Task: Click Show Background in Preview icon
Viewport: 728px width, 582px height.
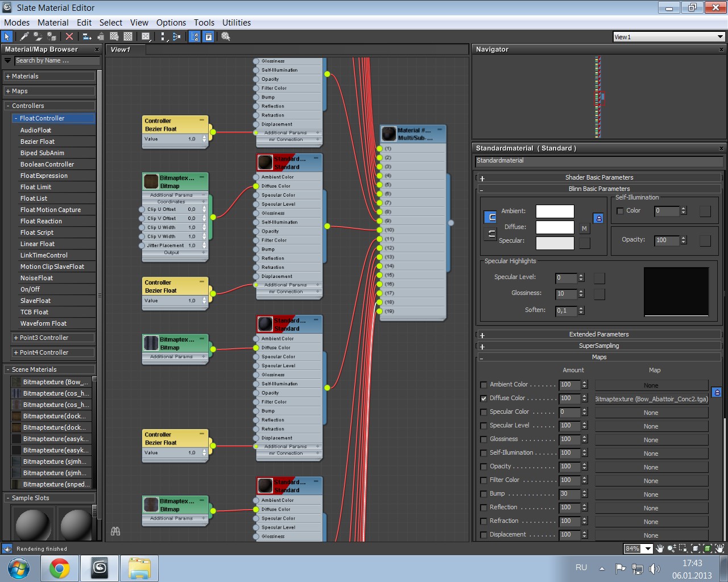Action: (x=128, y=36)
